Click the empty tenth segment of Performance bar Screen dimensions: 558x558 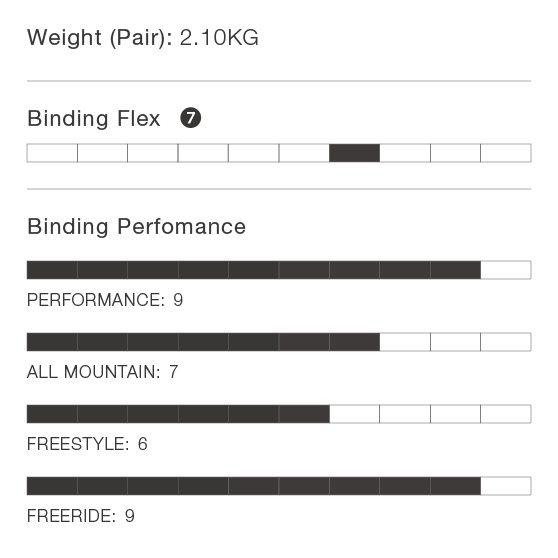506,270
